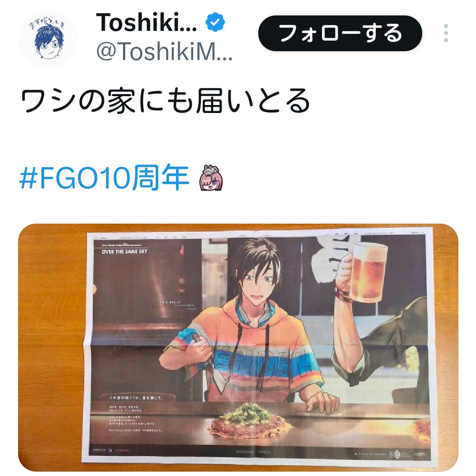This screenshot has width=476, height=476.
Task: Open the attached newspaper photo
Action: 238,348
